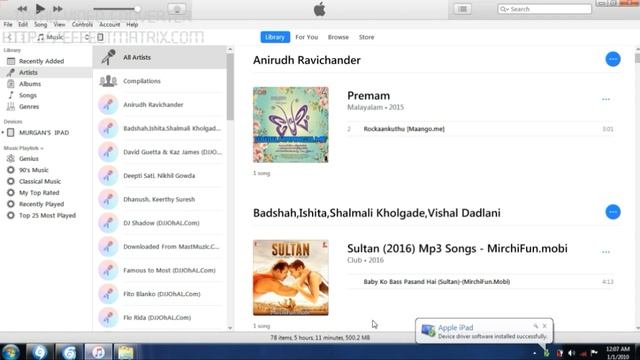The image size is (640, 360).
Task: Switch to the For You tab
Action: coord(307,37)
